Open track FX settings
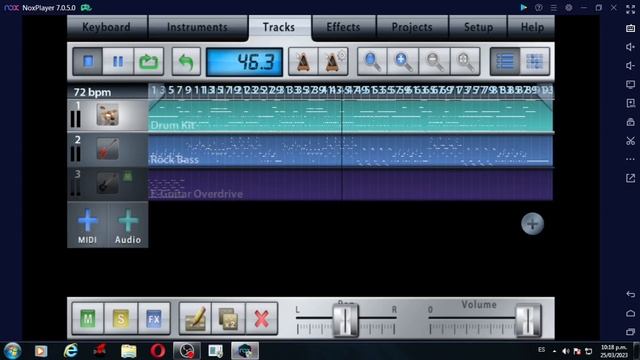 154,319
